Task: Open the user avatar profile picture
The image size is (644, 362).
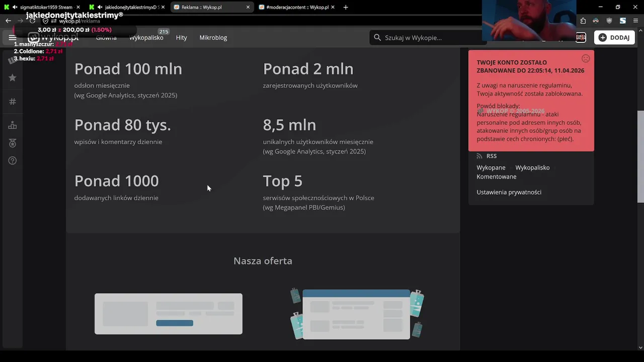Action: click(x=581, y=38)
